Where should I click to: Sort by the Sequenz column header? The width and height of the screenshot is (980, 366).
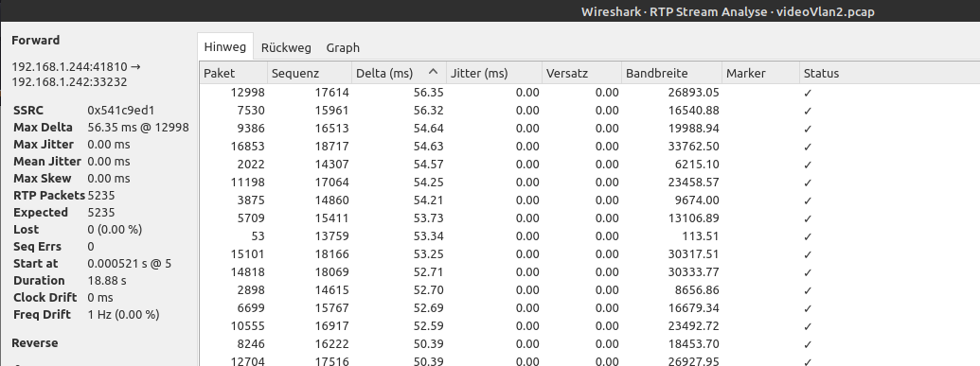click(310, 73)
